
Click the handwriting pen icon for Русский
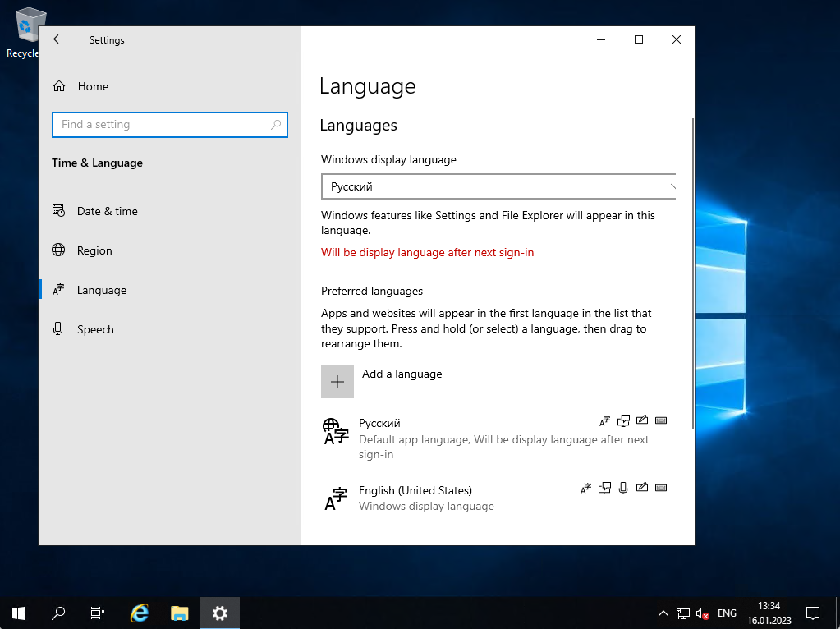click(x=642, y=420)
